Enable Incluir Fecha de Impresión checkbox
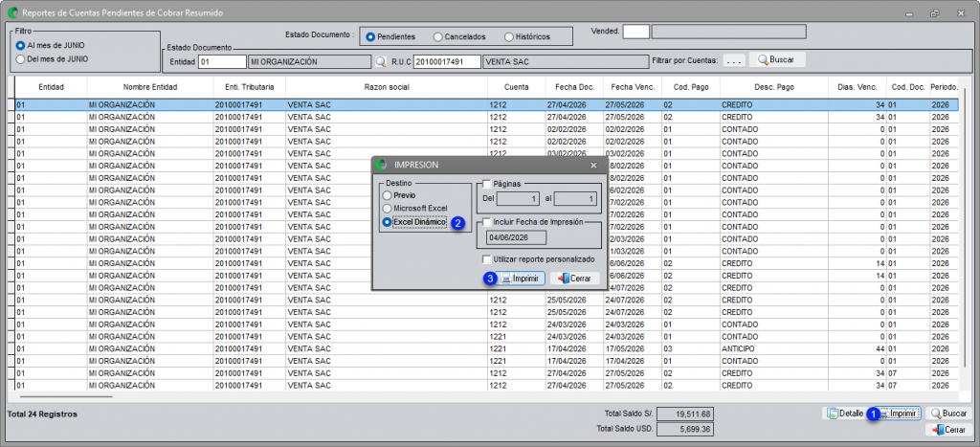Viewport: 980px width, 447px height. coord(487,222)
